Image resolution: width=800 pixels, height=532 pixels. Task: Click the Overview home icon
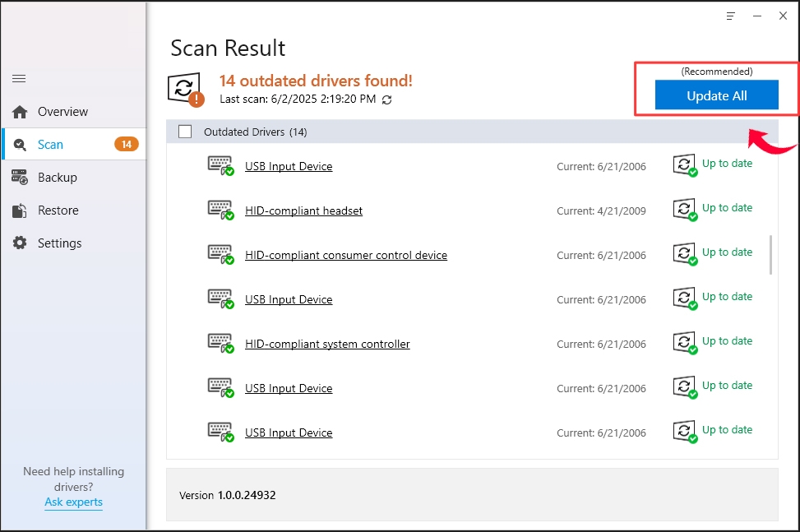(20, 112)
